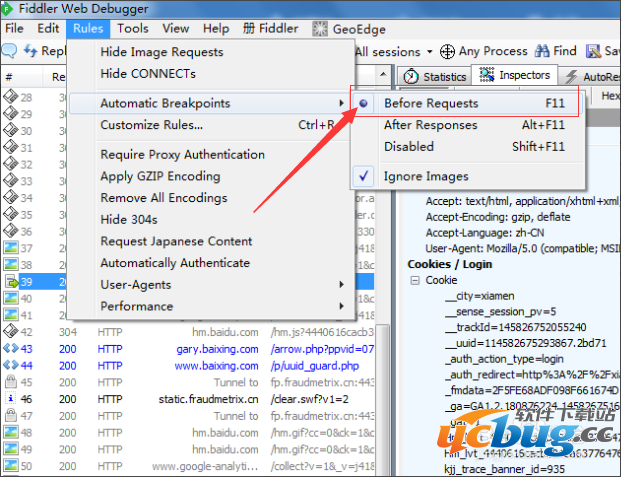
Task: Expand the User-Agents submenu
Action: 210,285
